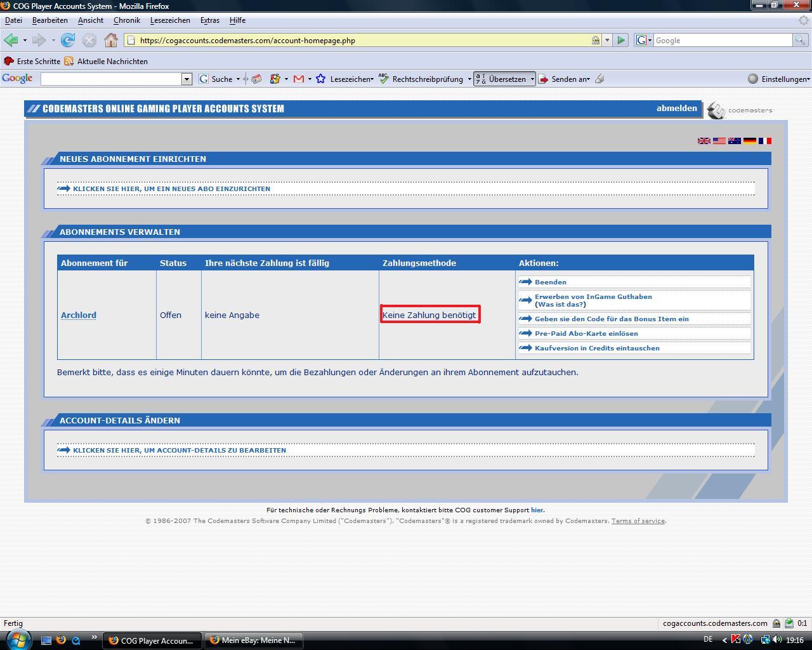
Task: Click the volume speaker tray icon
Action: (x=778, y=640)
